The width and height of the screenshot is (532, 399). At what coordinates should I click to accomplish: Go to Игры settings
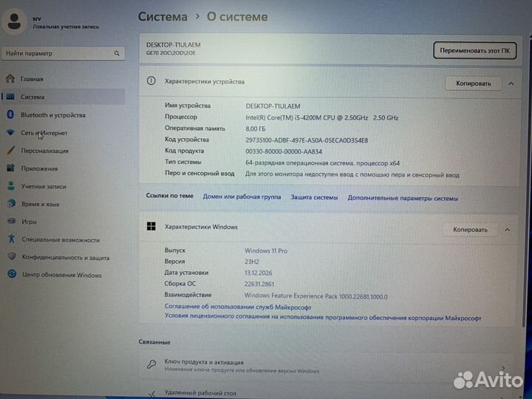click(x=29, y=222)
